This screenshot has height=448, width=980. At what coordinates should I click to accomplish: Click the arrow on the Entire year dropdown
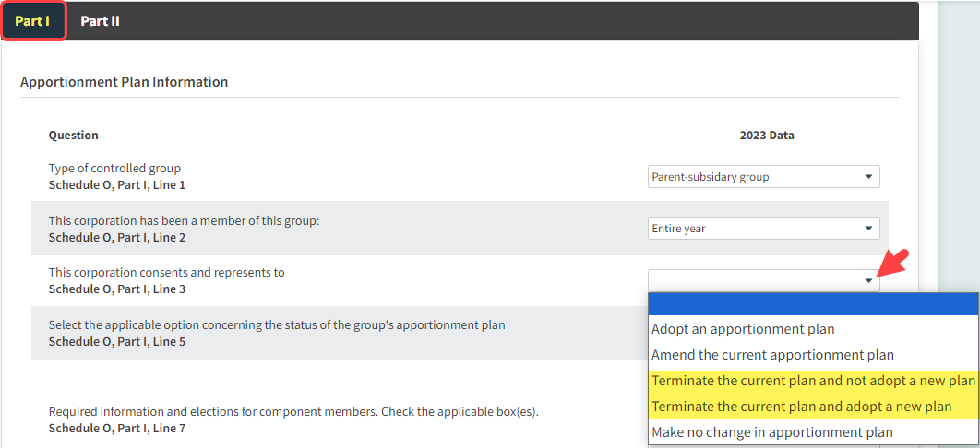click(x=868, y=229)
